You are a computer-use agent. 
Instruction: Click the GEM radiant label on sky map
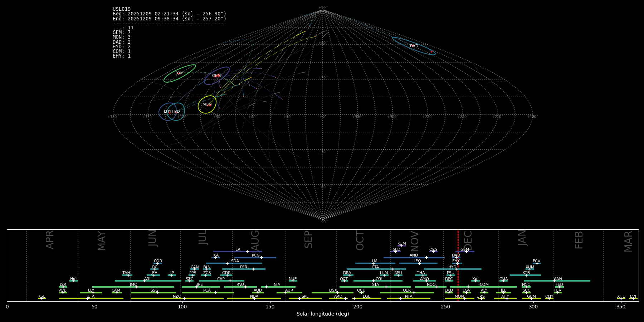pyautogui.click(x=216, y=76)
